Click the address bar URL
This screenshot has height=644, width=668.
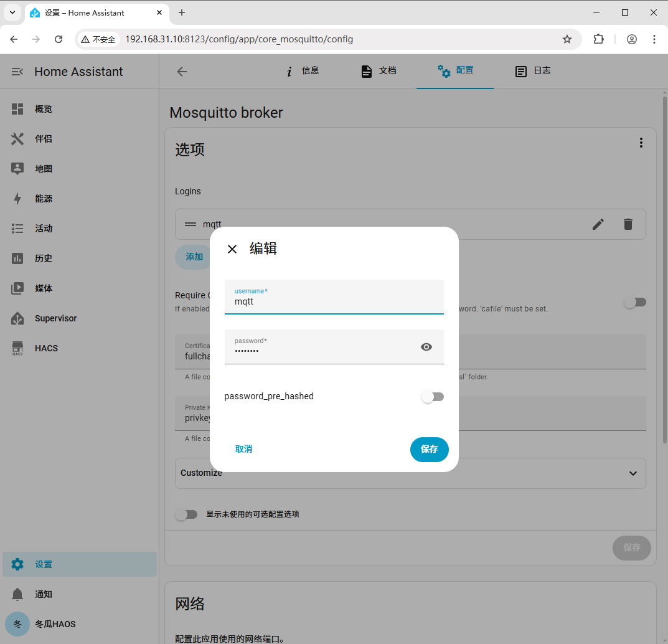tap(239, 39)
